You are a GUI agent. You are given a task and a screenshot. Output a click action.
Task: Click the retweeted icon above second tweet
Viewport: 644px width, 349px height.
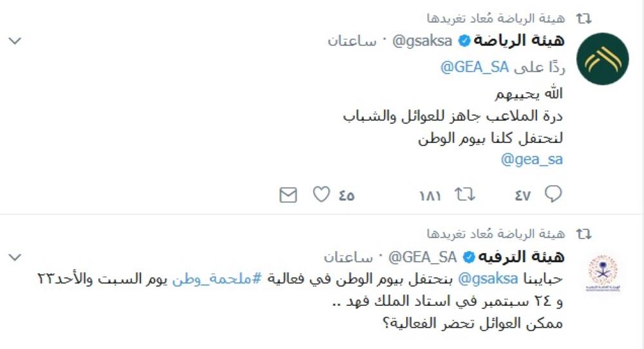(x=583, y=233)
